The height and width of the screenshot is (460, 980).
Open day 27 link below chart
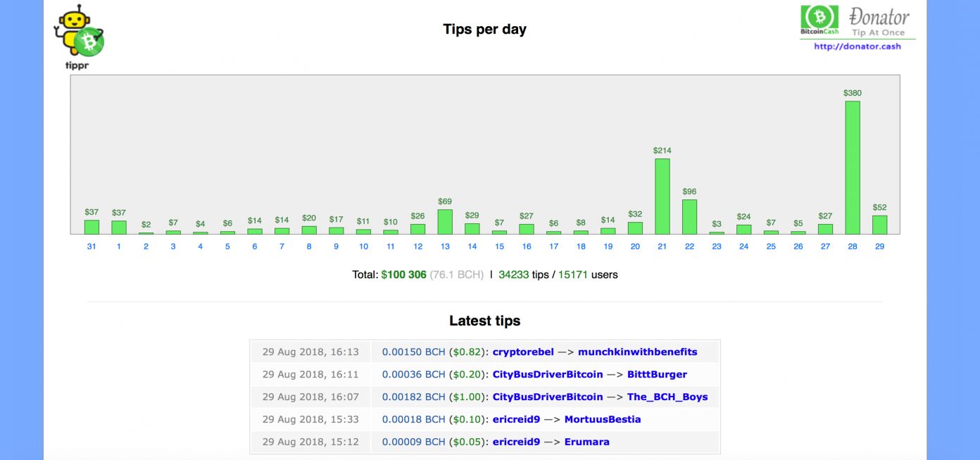(825, 247)
